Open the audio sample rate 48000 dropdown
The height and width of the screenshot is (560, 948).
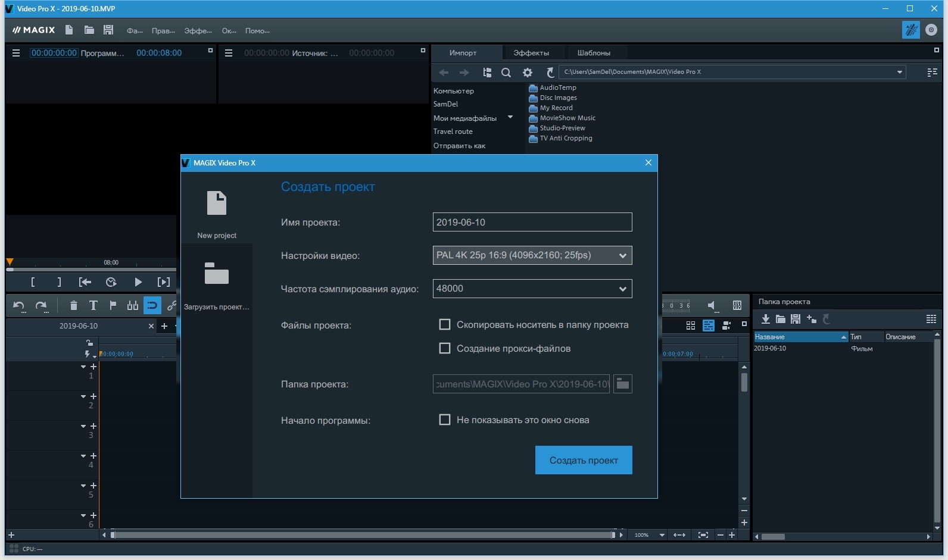tap(532, 289)
